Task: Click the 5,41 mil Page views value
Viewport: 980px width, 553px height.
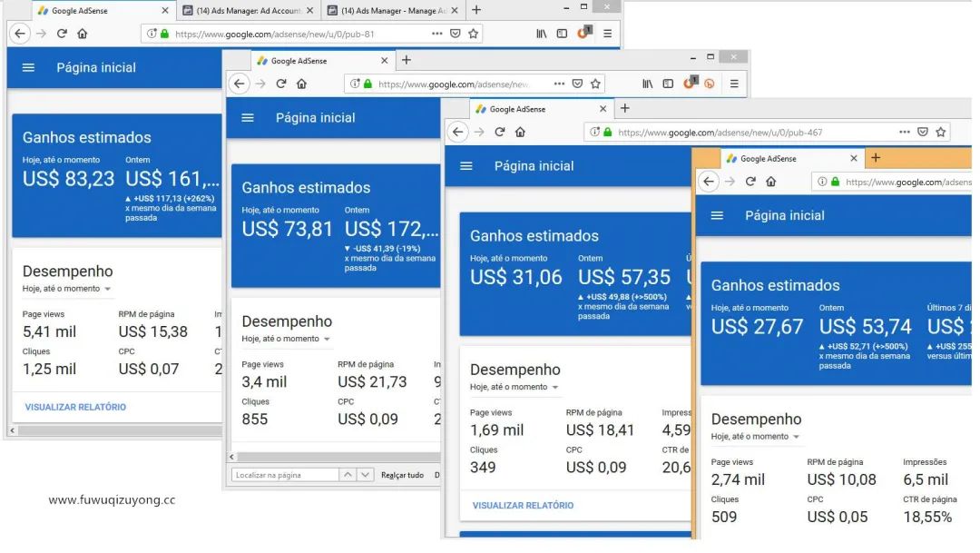Action: tap(49, 331)
